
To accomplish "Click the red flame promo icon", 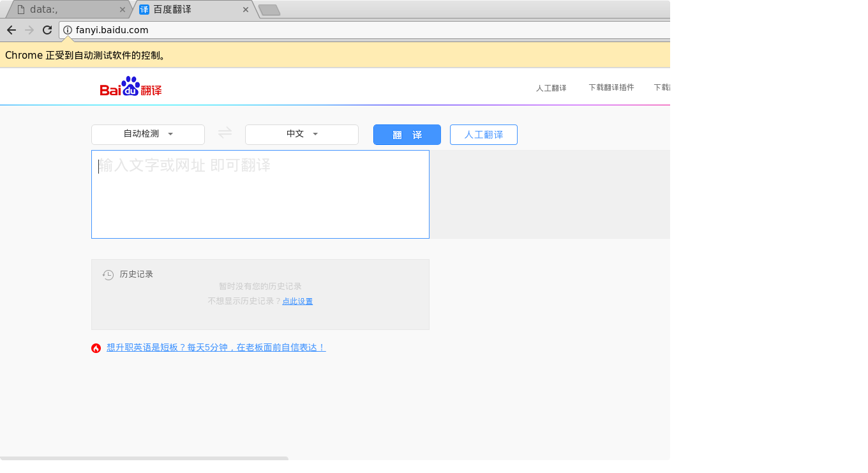I will point(96,348).
